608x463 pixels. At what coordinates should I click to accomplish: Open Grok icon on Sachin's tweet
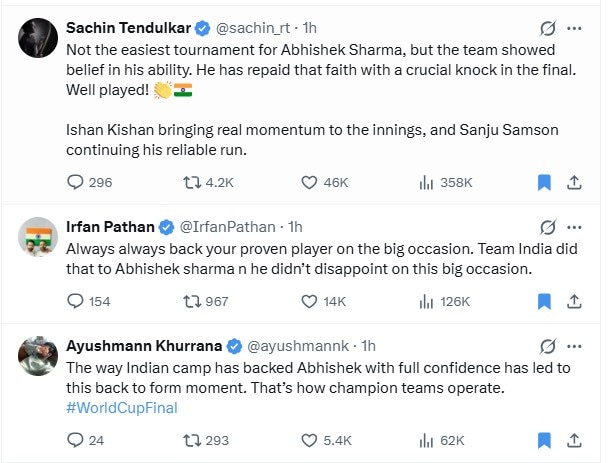547,26
